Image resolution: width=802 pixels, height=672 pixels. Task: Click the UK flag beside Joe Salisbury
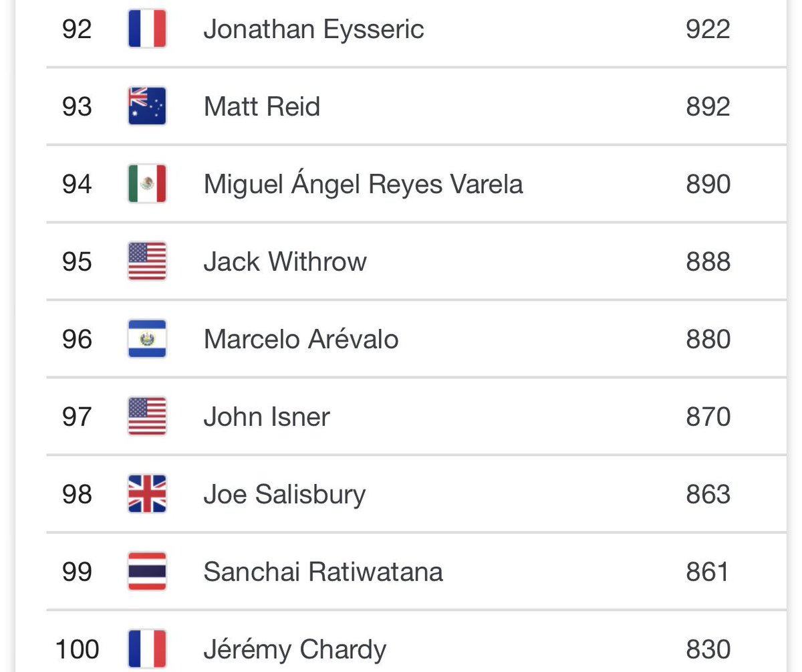pyautogui.click(x=147, y=494)
